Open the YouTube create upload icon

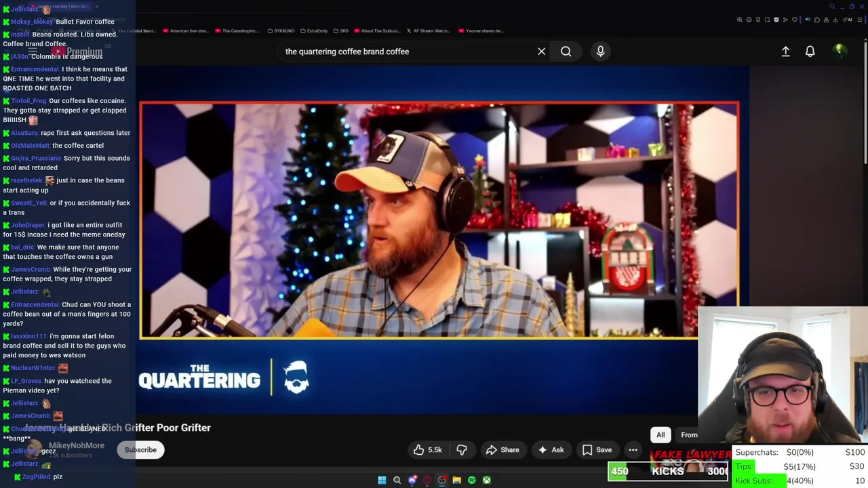pos(785,52)
